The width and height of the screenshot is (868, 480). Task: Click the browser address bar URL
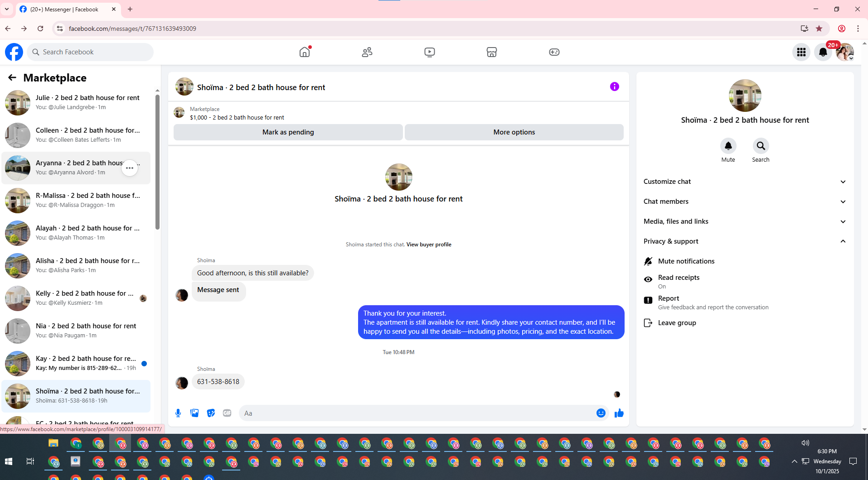pyautogui.click(x=132, y=29)
